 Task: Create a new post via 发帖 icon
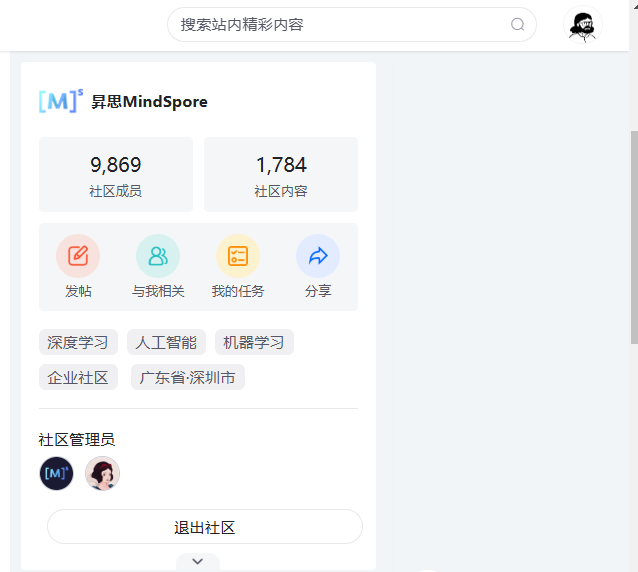tap(78, 256)
